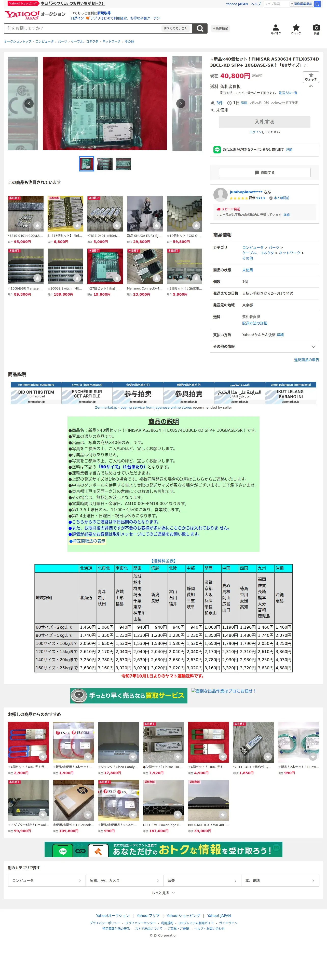Open the watch list star icon in header
327x980 pixels.
point(296,29)
